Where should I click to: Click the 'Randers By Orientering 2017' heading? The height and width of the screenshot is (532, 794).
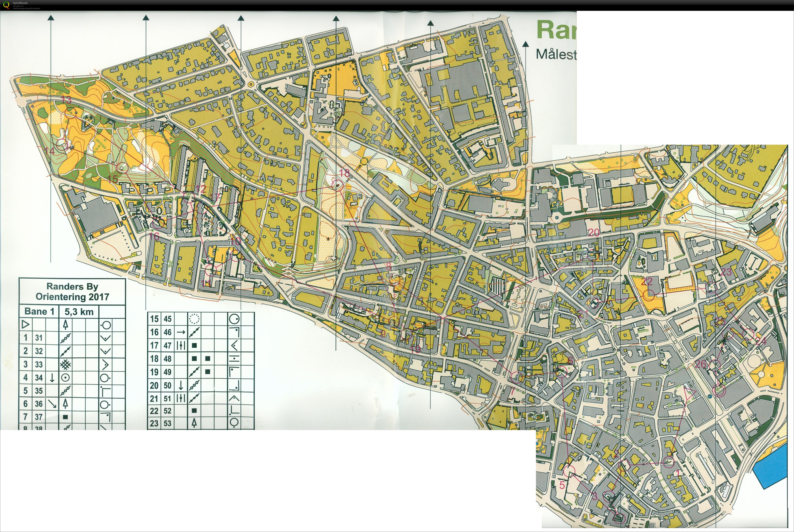[x=73, y=291]
